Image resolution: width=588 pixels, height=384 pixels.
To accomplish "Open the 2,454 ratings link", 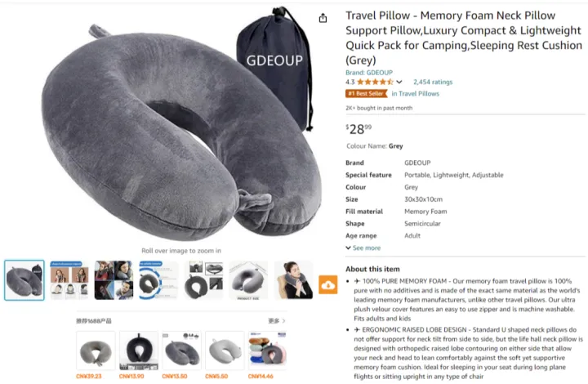I will (x=433, y=82).
